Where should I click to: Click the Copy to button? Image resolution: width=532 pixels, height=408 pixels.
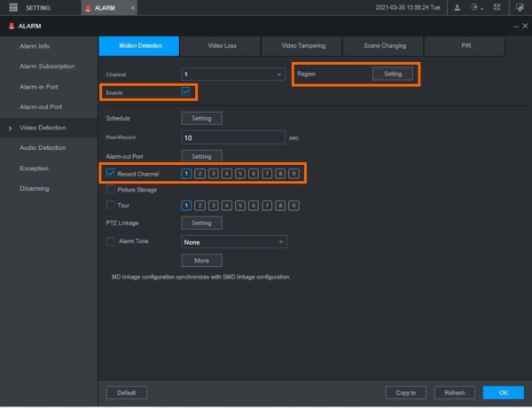point(406,392)
